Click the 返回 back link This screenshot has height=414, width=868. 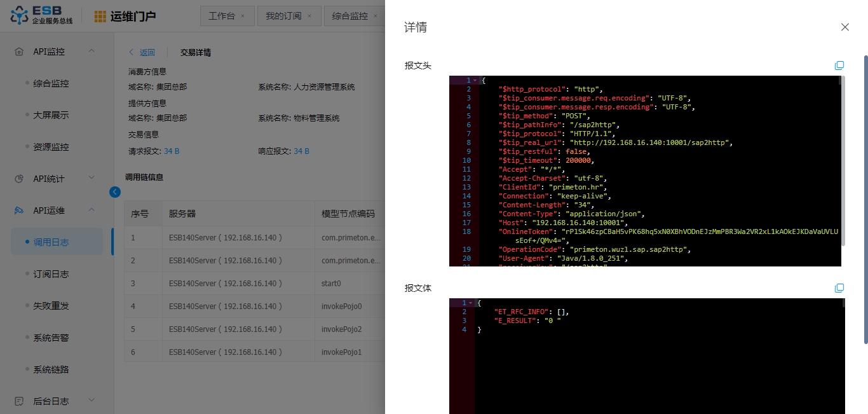[142, 53]
